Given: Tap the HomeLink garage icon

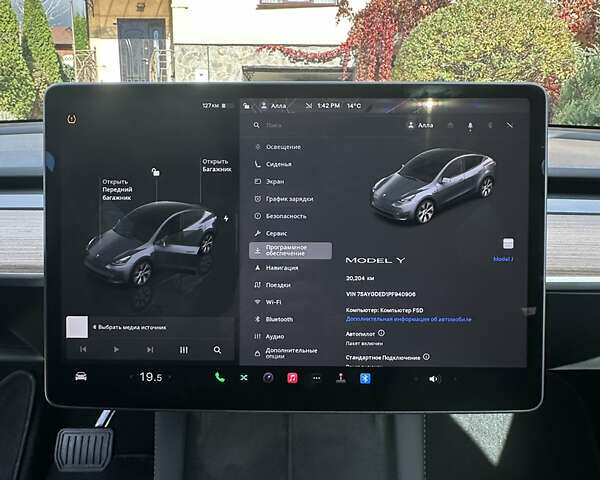Looking at the screenshot, I should coord(450,125).
